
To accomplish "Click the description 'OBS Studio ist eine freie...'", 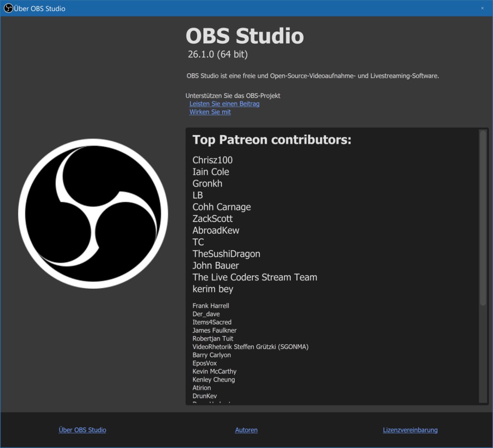I will click(x=313, y=76).
